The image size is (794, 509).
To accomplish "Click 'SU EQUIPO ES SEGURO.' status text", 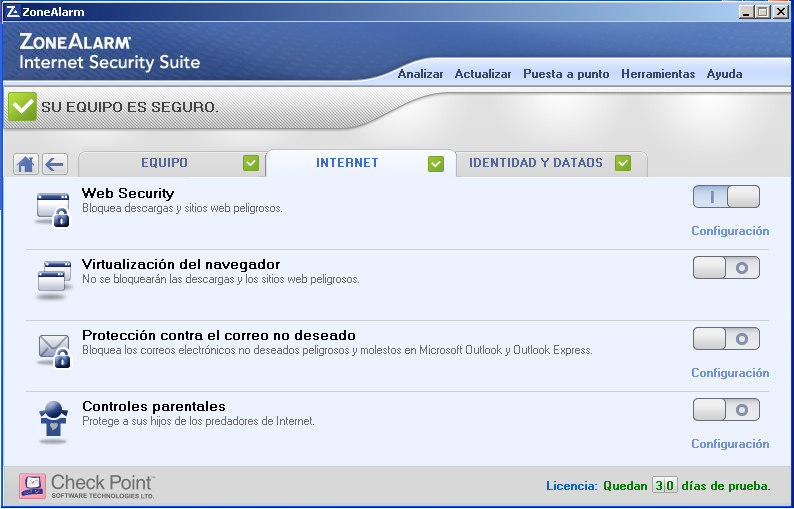I will tap(130, 107).
